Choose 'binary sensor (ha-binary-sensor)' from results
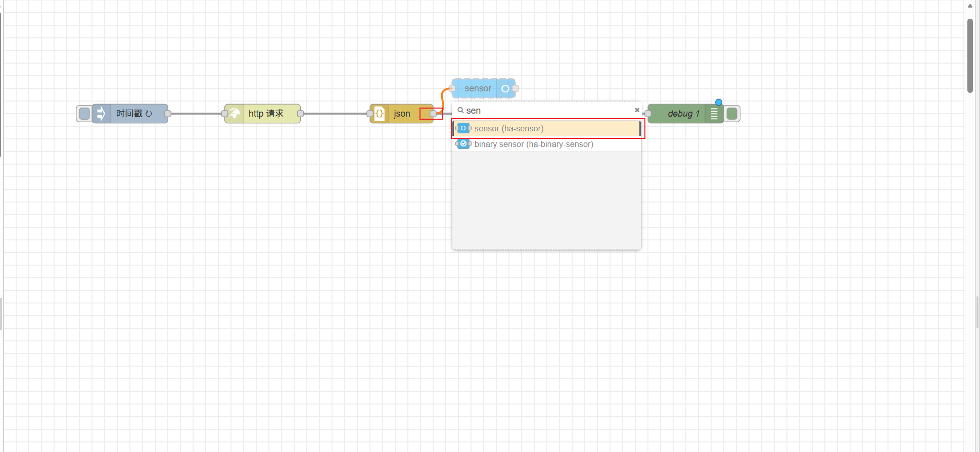The image size is (980, 452). click(546, 144)
